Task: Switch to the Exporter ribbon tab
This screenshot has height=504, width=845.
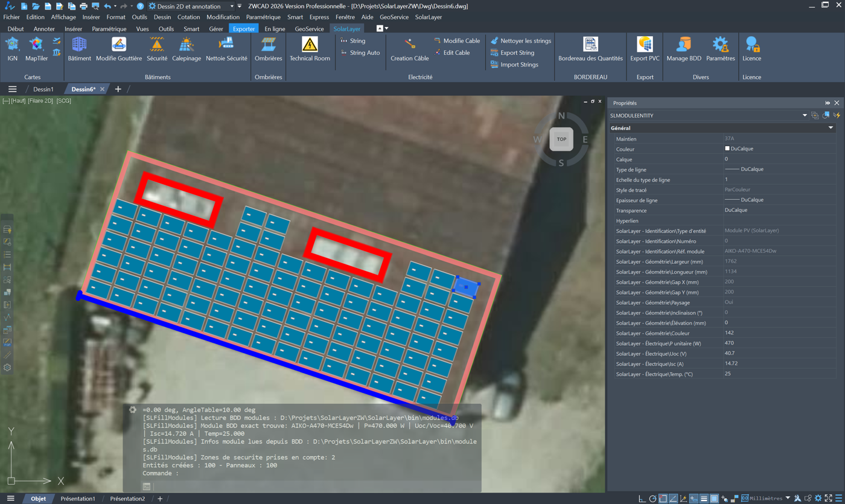Action: pos(244,28)
